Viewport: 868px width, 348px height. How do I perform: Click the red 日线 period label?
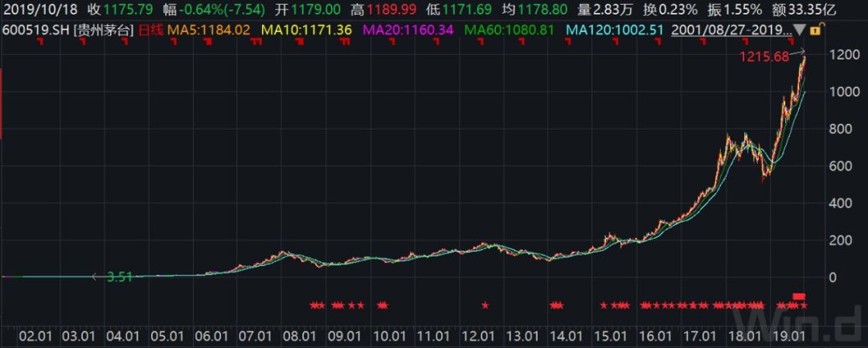150,30
